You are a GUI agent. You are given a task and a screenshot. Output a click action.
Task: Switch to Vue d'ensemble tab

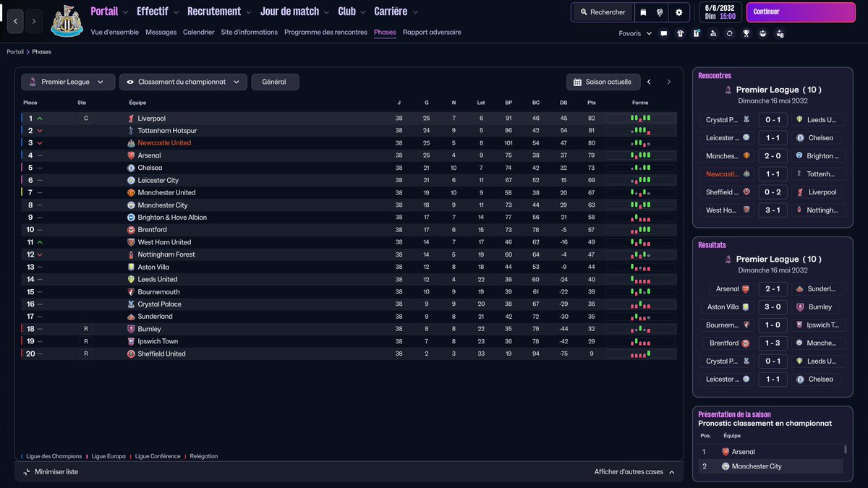(115, 33)
